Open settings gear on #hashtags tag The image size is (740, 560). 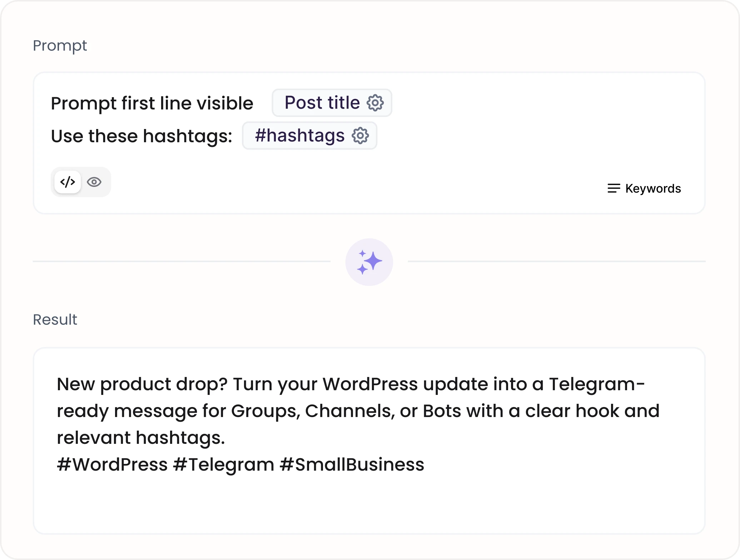pos(360,136)
